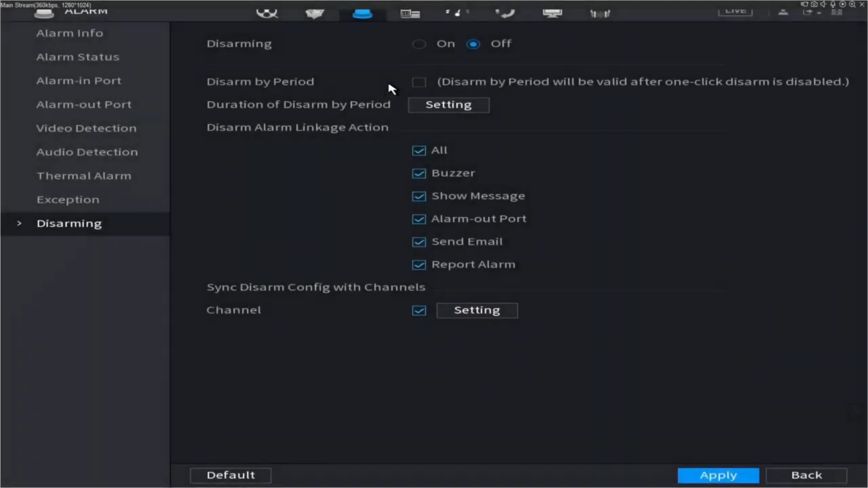This screenshot has width=868, height=488.
Task: Apply the disarming settings
Action: point(718,475)
